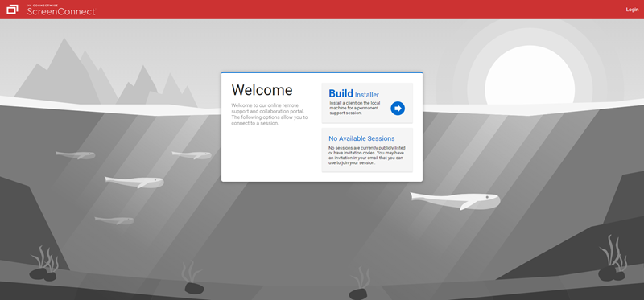Click the "Installer" heading word

click(367, 95)
